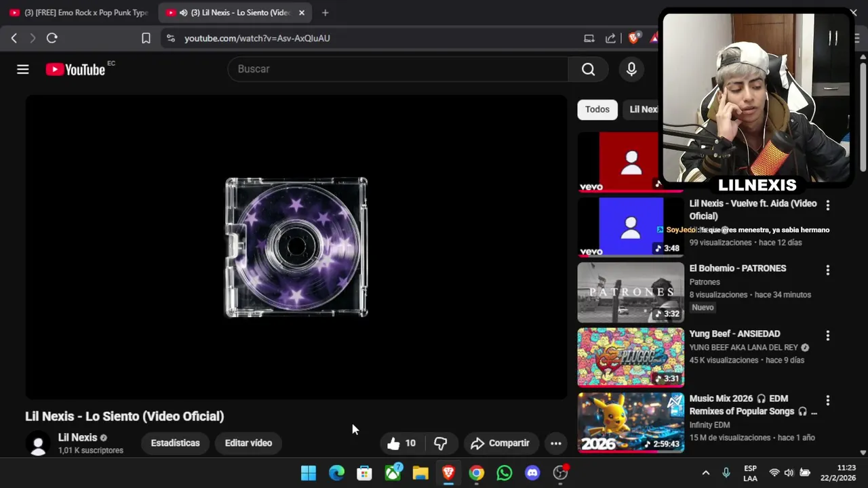Start voice search with microphone icon
The height and width of the screenshot is (488, 868).
(631, 69)
